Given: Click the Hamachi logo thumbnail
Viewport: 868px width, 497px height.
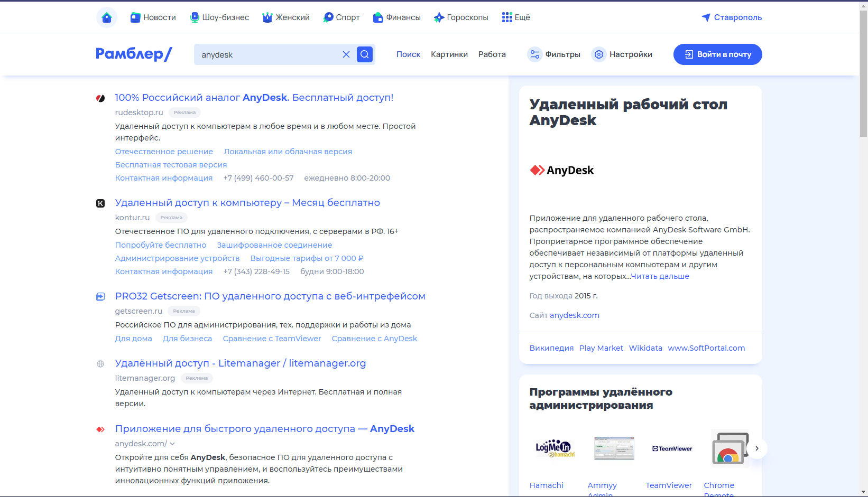Looking at the screenshot, I should [556, 448].
